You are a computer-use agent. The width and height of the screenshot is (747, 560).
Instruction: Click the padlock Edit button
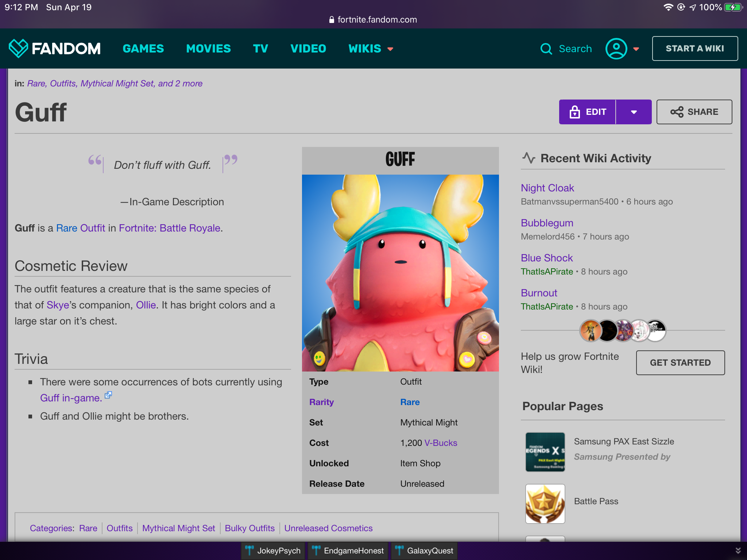click(x=587, y=112)
